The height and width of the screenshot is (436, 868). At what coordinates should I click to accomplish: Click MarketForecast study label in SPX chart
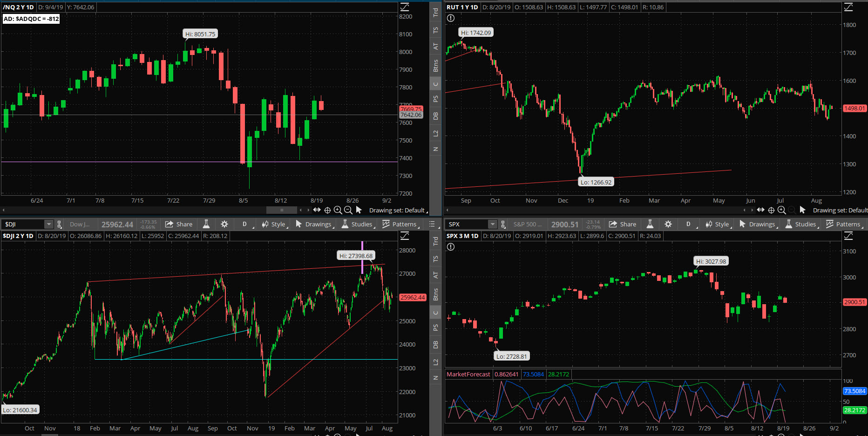pos(468,374)
